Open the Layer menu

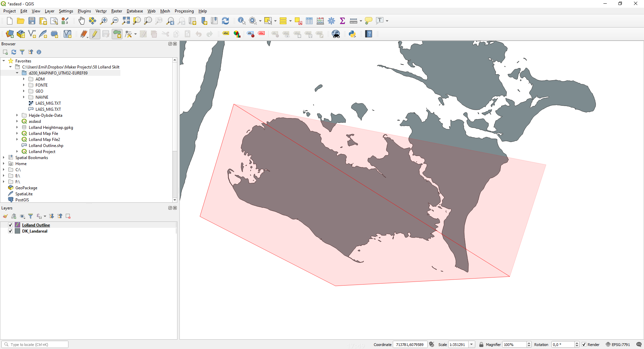pyautogui.click(x=50, y=11)
